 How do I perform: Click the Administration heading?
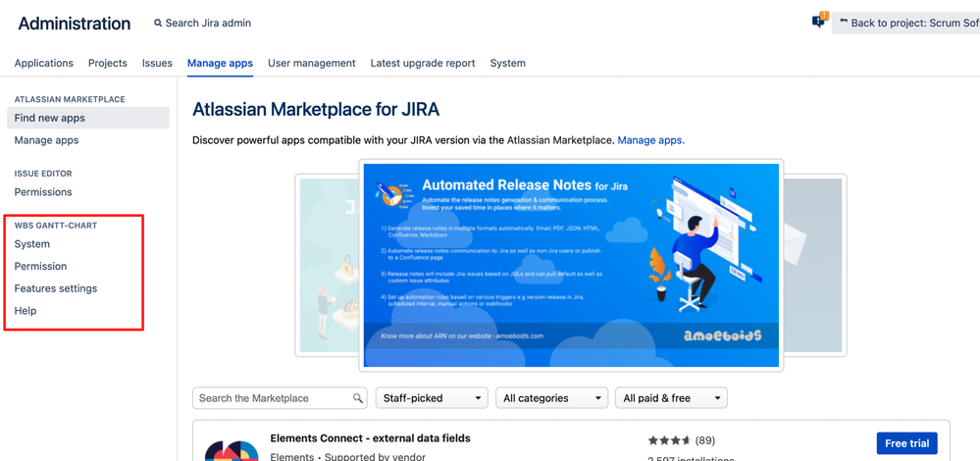point(75,24)
